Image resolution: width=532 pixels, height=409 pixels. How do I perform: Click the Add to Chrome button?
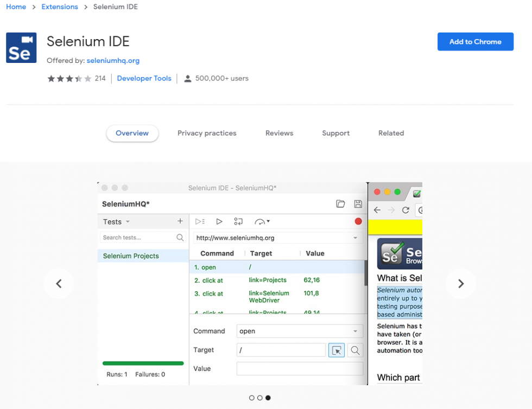tap(475, 42)
